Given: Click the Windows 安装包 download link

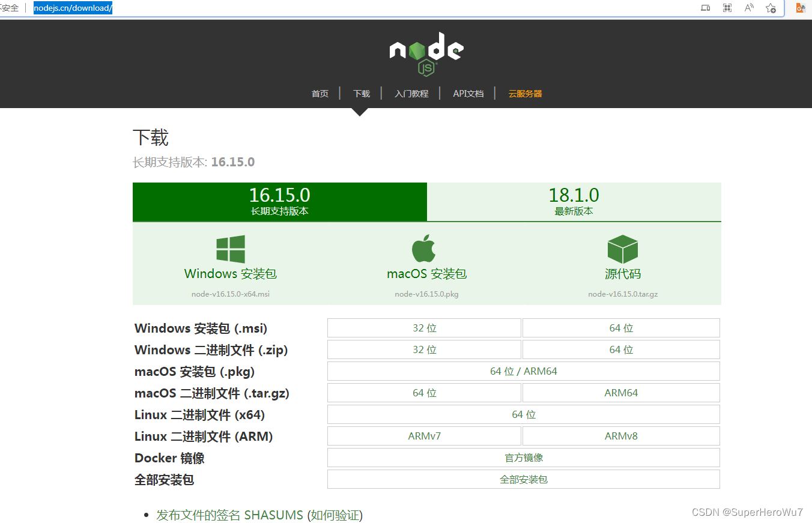Looking at the screenshot, I should tap(231, 274).
